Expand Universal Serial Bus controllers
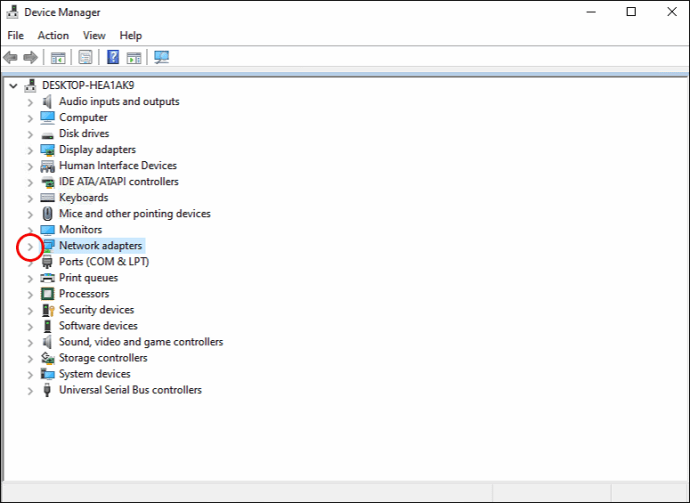Screen dimensions: 690x503 coord(30,391)
